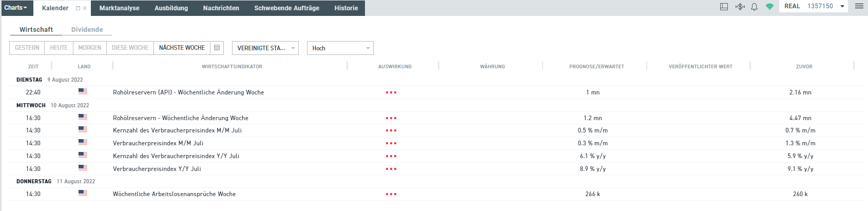Open the hamburger main menu
This screenshot has width=868, height=211.
pos(859,6)
